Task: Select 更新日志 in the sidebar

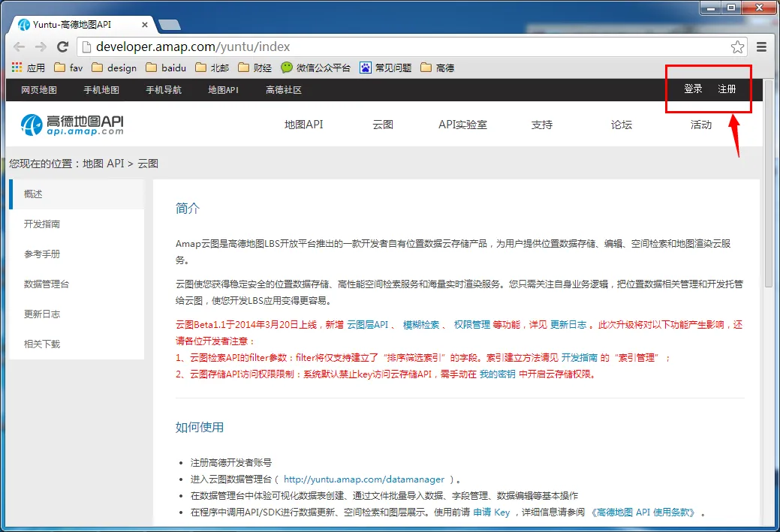Action: 77,314
